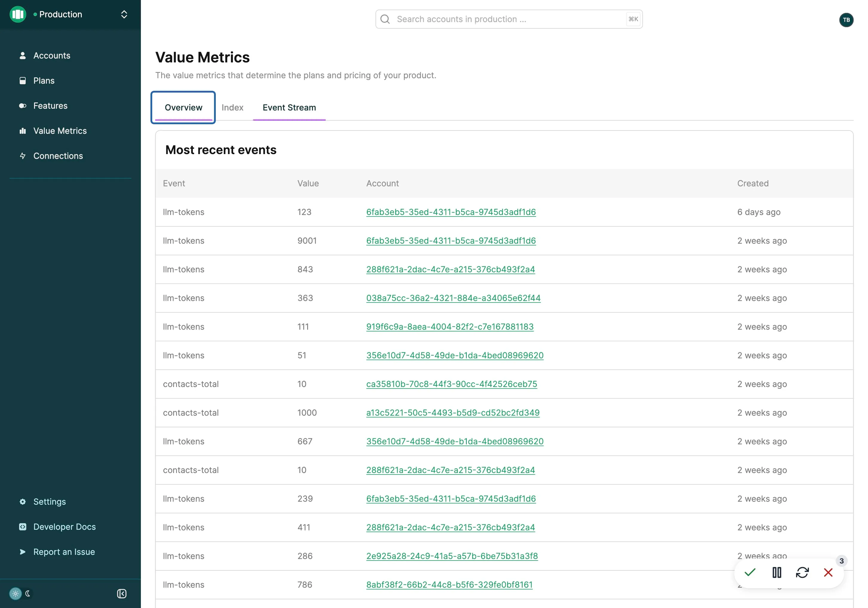
Task: Open Accounts from the sidebar
Action: pos(52,56)
